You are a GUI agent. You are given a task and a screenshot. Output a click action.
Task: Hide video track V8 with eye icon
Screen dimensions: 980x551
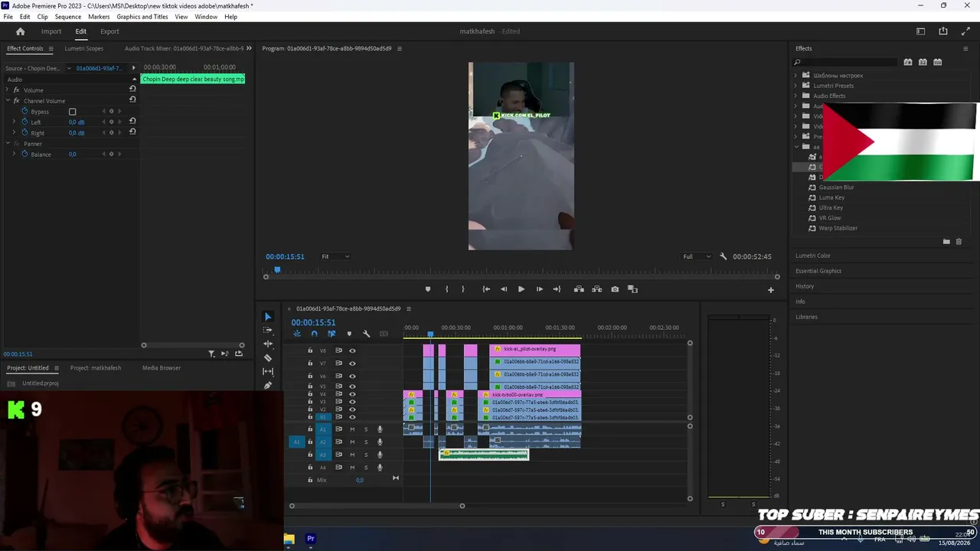(352, 350)
